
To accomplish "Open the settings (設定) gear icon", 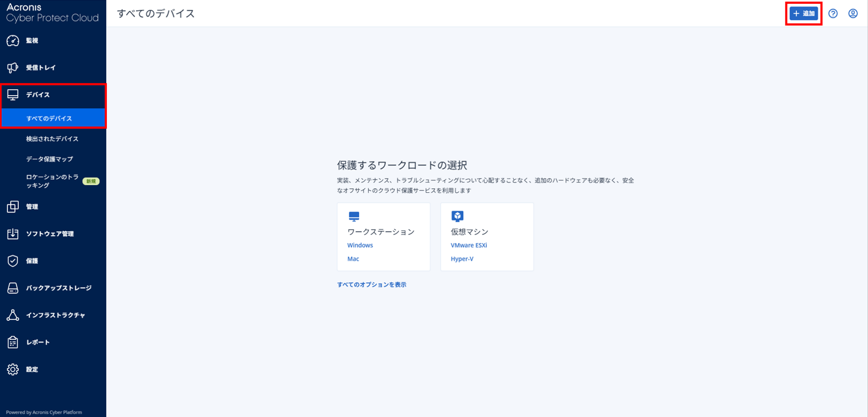I will point(13,369).
